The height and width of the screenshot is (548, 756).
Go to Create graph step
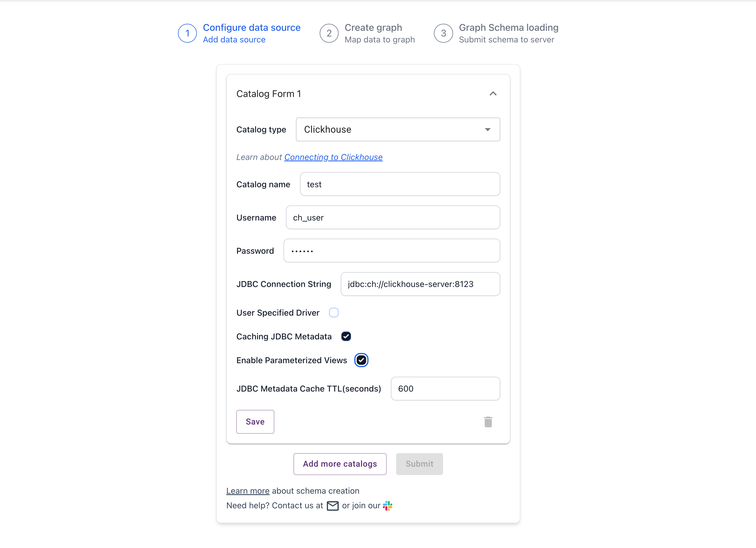point(373,28)
